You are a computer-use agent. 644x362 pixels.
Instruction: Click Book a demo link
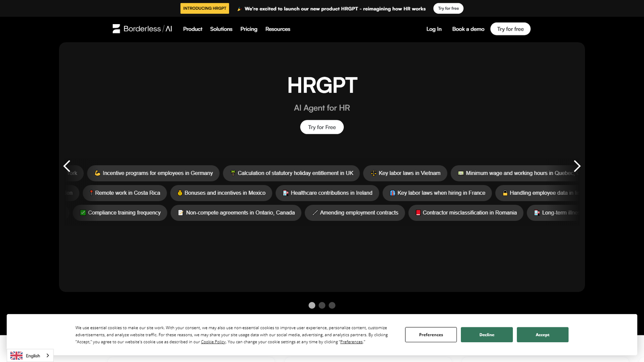pyautogui.click(x=468, y=29)
